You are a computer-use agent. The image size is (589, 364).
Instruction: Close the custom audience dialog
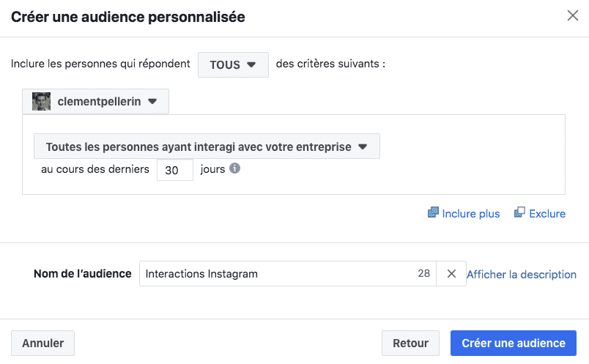(573, 15)
